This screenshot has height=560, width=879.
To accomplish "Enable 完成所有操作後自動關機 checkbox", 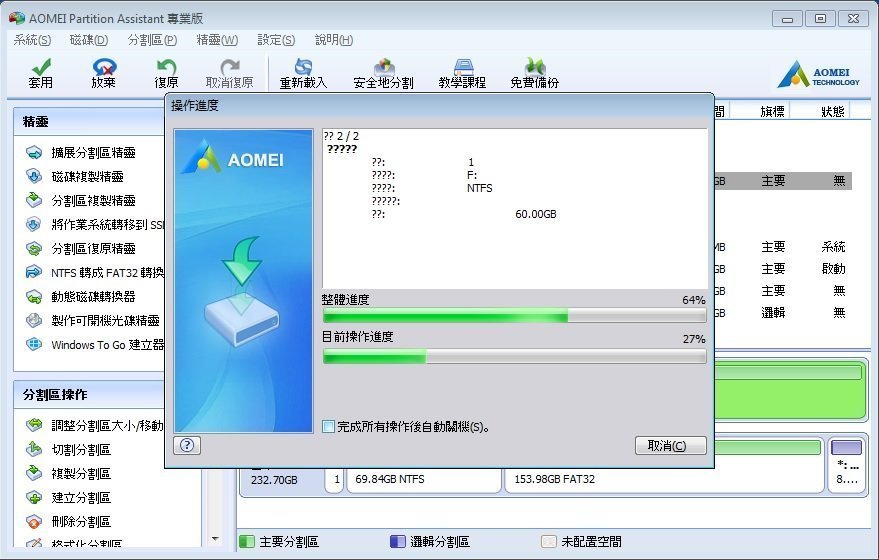I will click(329, 427).
